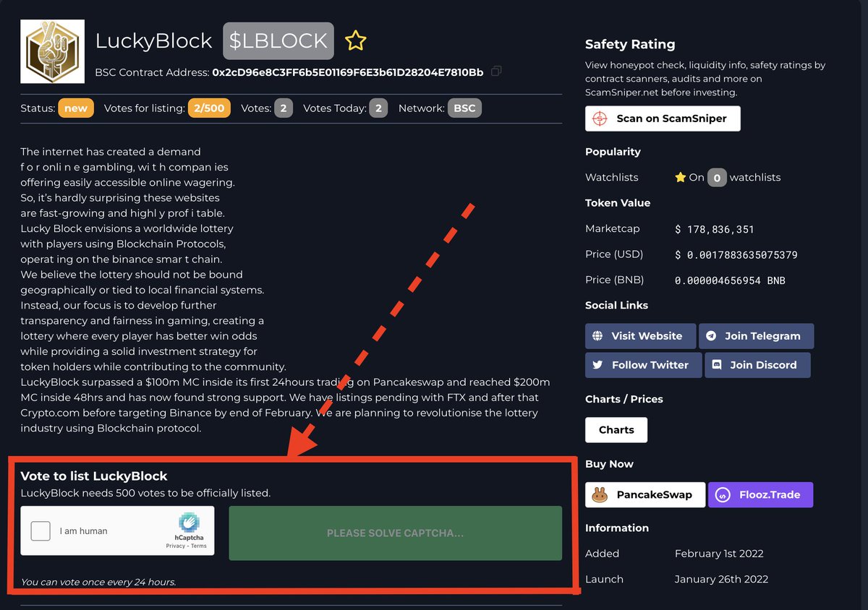This screenshot has width=868, height=610.
Task: Click the $LBLOCK ticker badge
Action: tap(278, 41)
